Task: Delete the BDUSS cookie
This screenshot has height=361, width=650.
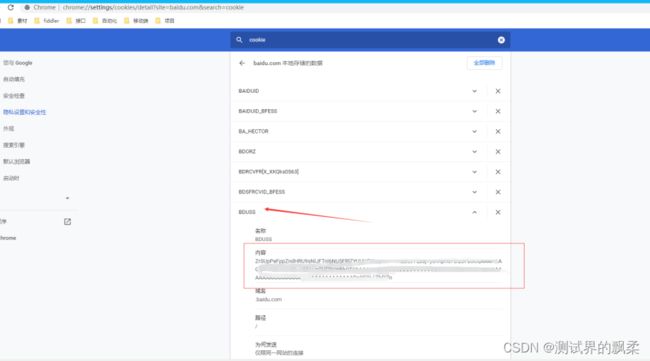Action: point(498,212)
